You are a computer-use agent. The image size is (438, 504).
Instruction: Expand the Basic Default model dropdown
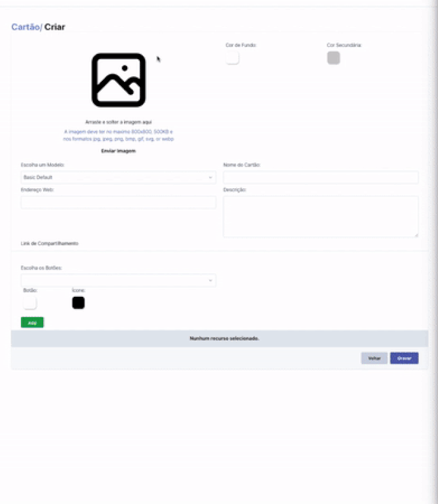[x=118, y=177]
